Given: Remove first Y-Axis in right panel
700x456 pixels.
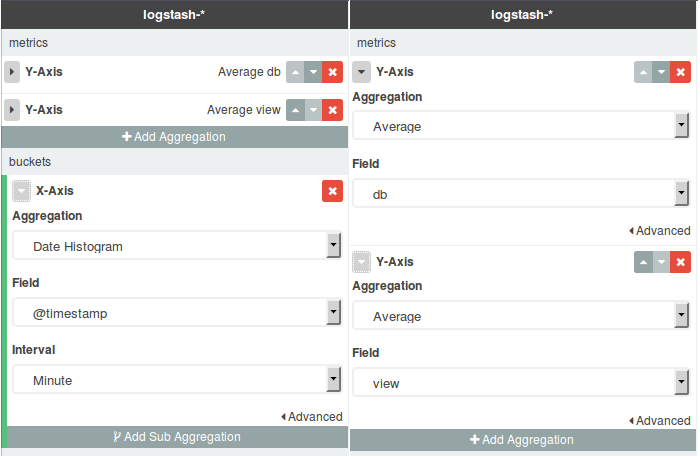Looking at the screenshot, I should point(681,72).
